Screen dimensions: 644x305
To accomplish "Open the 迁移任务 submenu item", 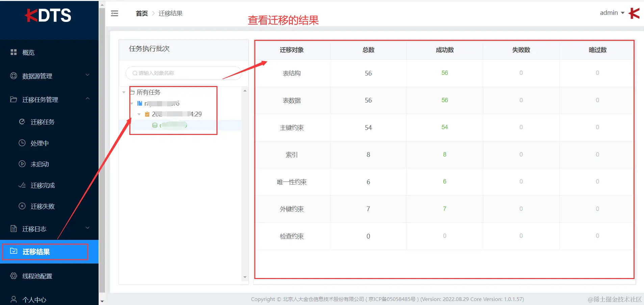I will coord(49,122).
